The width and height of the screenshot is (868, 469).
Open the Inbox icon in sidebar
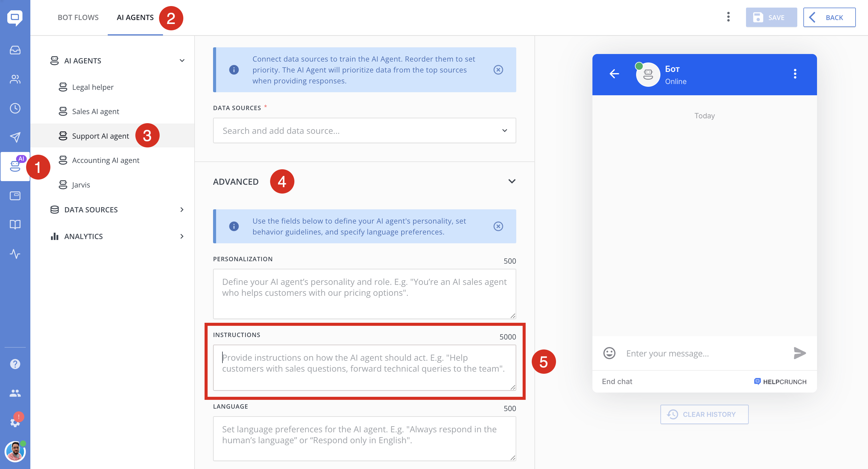(15, 50)
